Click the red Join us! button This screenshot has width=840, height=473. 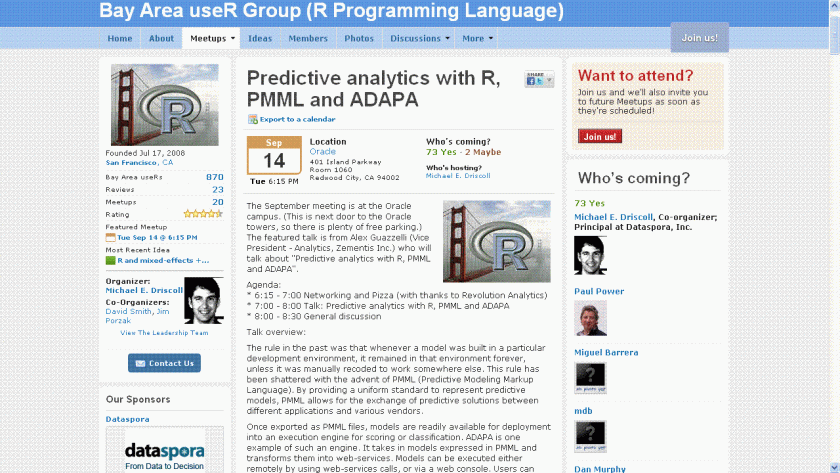(x=600, y=136)
